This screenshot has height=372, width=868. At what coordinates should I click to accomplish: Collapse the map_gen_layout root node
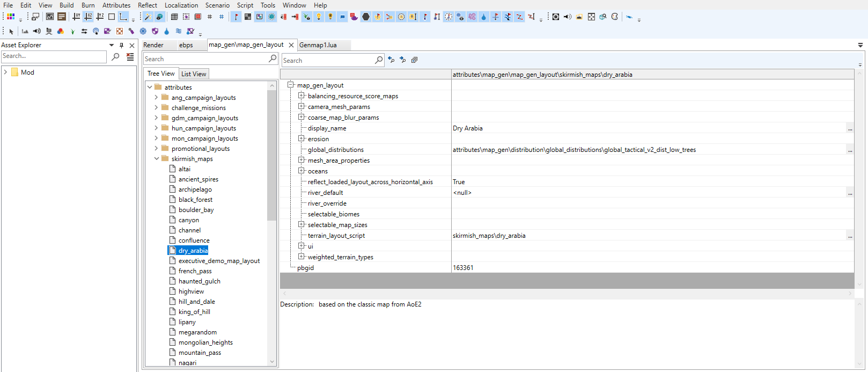pyautogui.click(x=291, y=85)
